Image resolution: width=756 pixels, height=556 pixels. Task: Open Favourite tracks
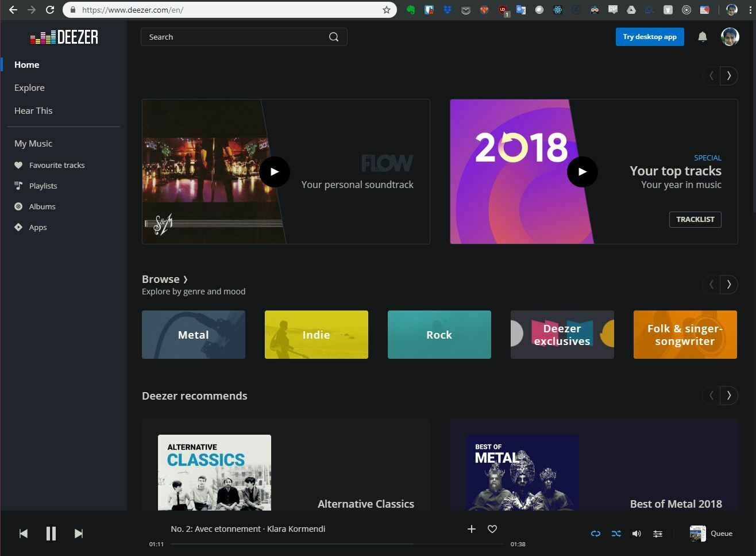tap(57, 165)
